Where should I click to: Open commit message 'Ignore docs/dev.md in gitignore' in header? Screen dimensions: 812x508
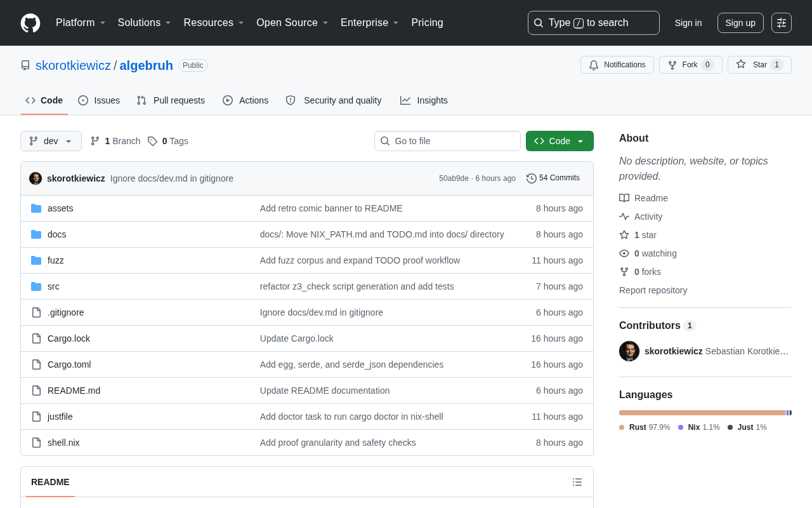pyautogui.click(x=172, y=178)
